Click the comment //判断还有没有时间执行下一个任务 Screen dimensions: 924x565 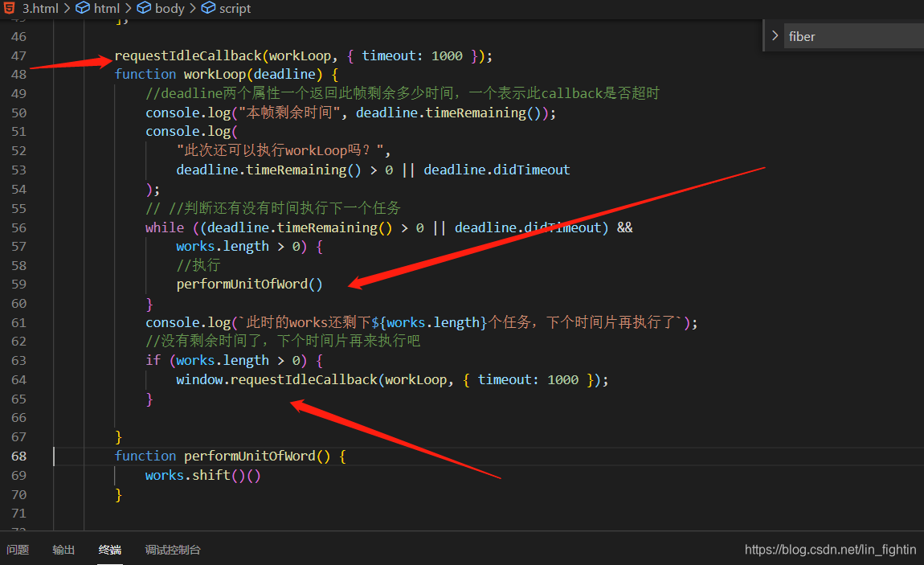[273, 208]
